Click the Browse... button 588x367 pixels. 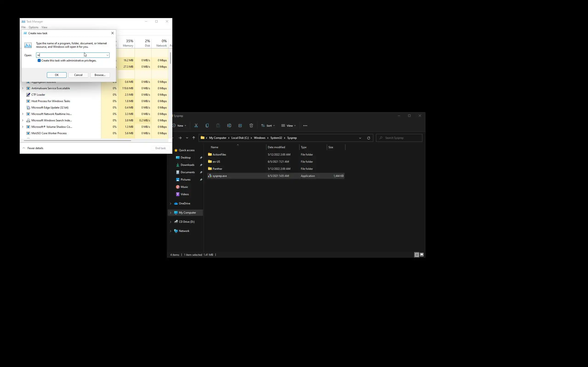(x=100, y=75)
